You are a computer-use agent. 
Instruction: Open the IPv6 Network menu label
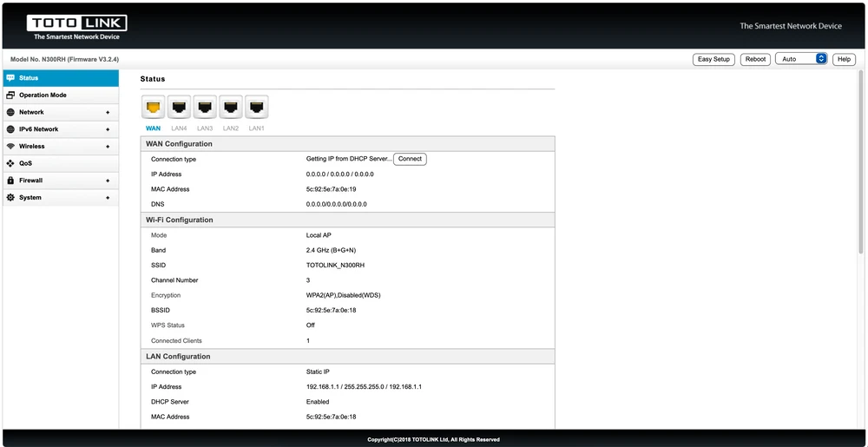pos(39,129)
